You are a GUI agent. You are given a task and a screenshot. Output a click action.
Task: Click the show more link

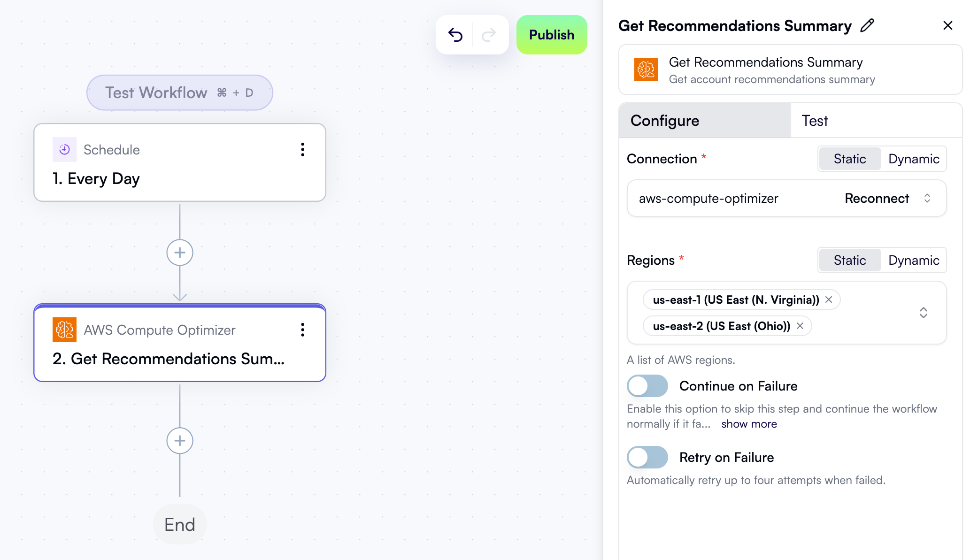tap(749, 424)
